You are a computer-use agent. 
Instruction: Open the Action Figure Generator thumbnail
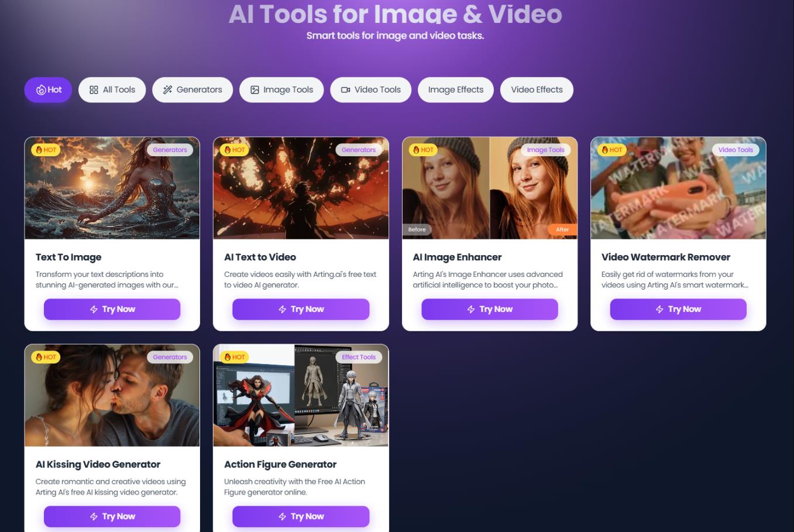(301, 395)
